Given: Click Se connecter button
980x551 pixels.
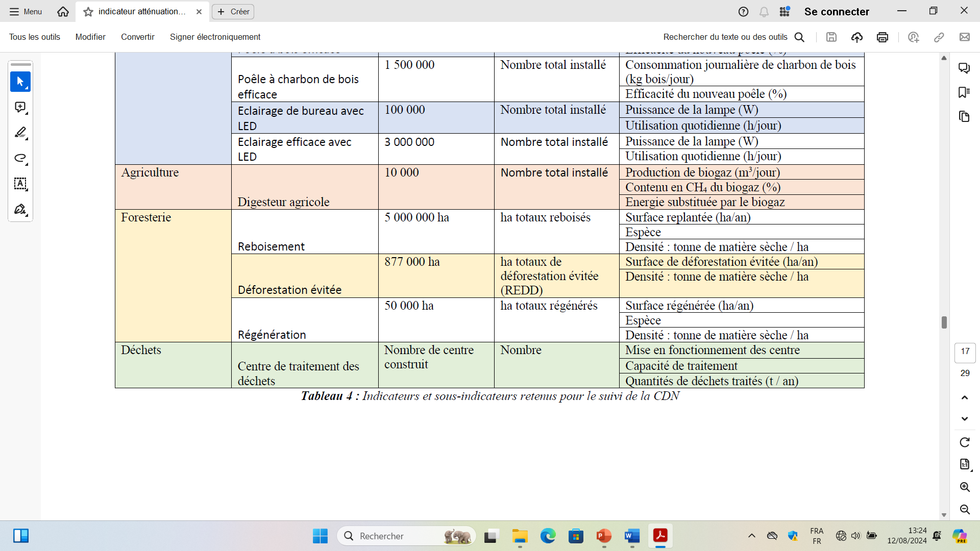Looking at the screenshot, I should (837, 11).
